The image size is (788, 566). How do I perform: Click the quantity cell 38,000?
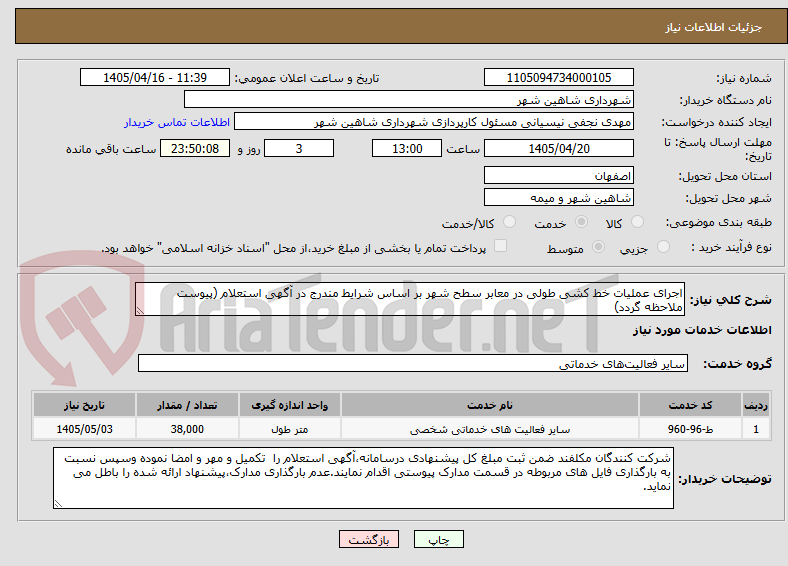187,429
